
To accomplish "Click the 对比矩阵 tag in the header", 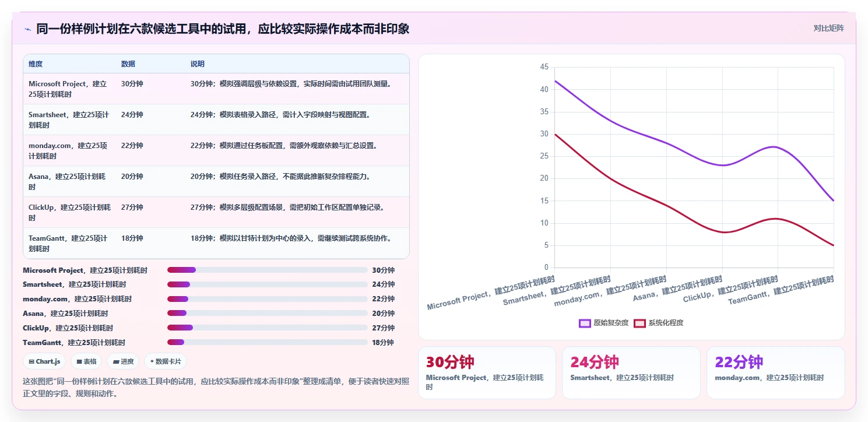I will pyautogui.click(x=828, y=28).
